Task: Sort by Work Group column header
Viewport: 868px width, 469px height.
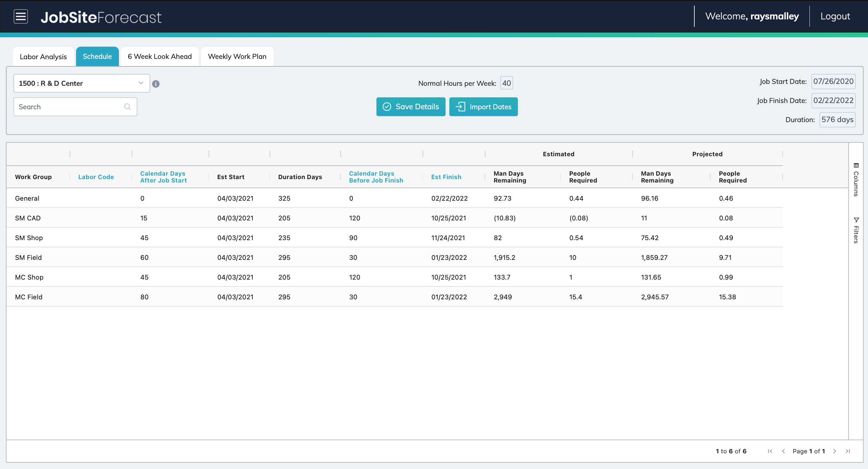Action: pyautogui.click(x=33, y=177)
